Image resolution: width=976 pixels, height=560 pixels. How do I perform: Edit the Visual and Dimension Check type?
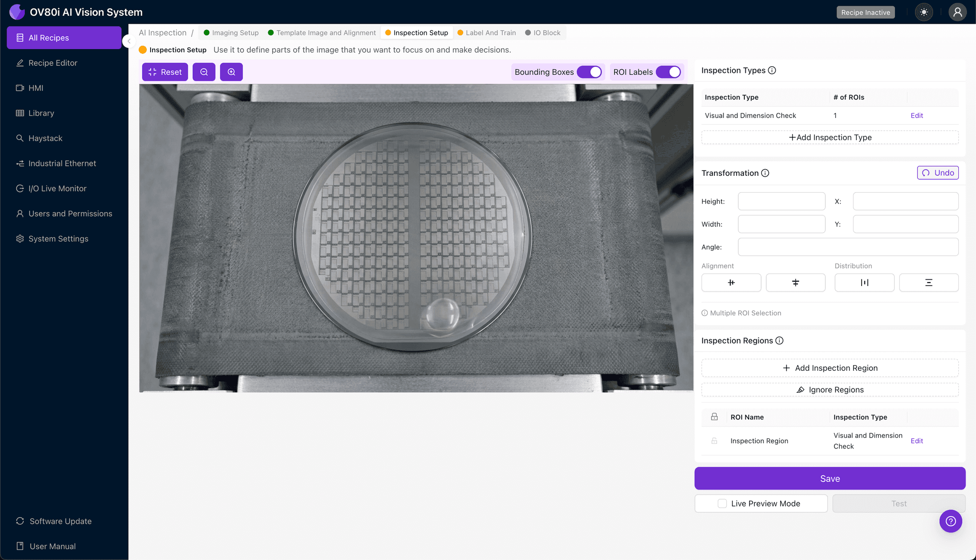point(916,115)
